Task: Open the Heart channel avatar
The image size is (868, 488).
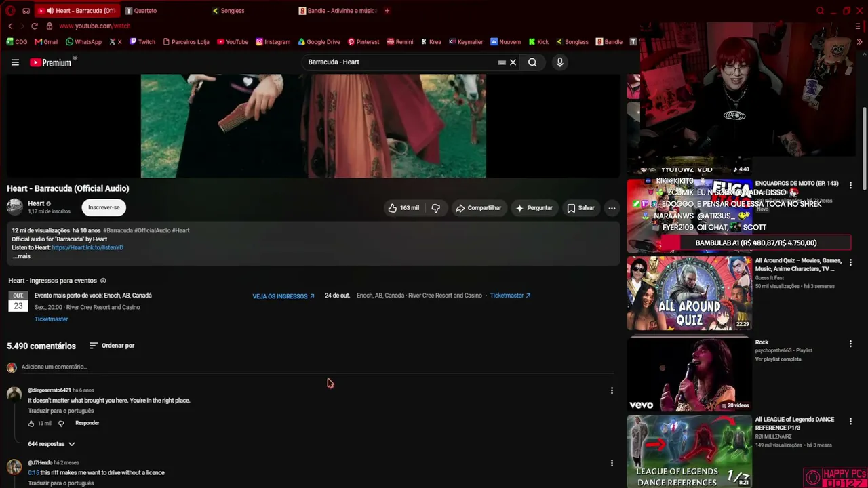Action: [15, 207]
